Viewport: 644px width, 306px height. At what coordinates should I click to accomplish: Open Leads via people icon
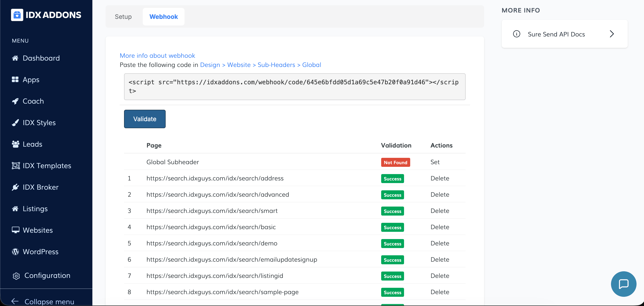[15, 144]
